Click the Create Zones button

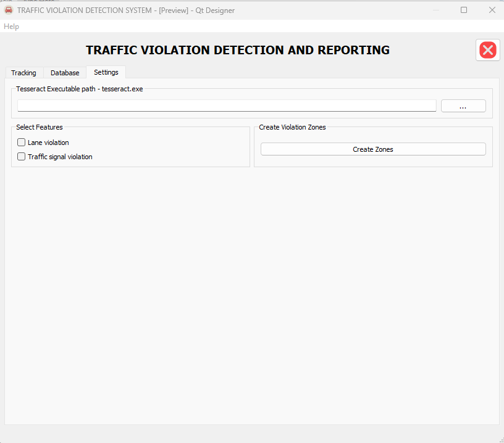pos(373,149)
